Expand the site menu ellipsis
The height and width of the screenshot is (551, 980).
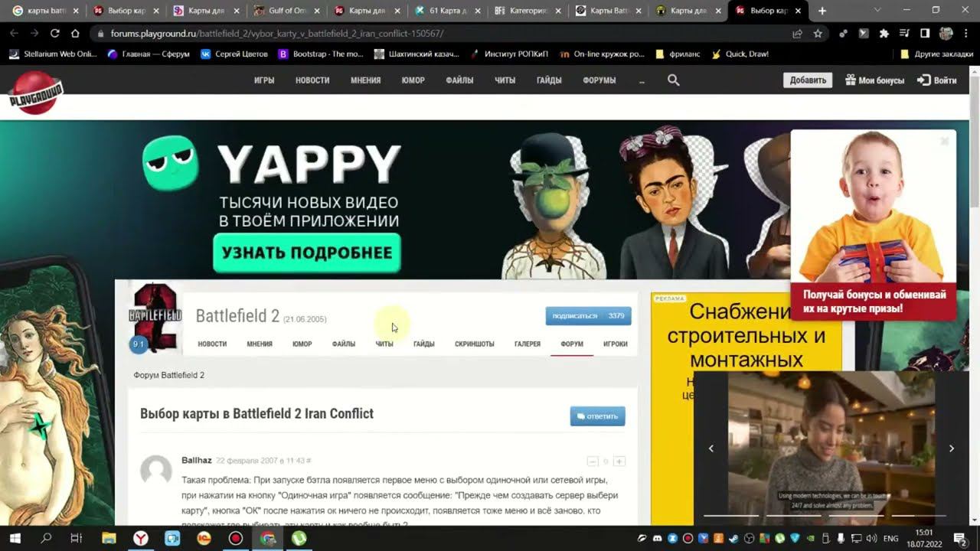point(642,80)
